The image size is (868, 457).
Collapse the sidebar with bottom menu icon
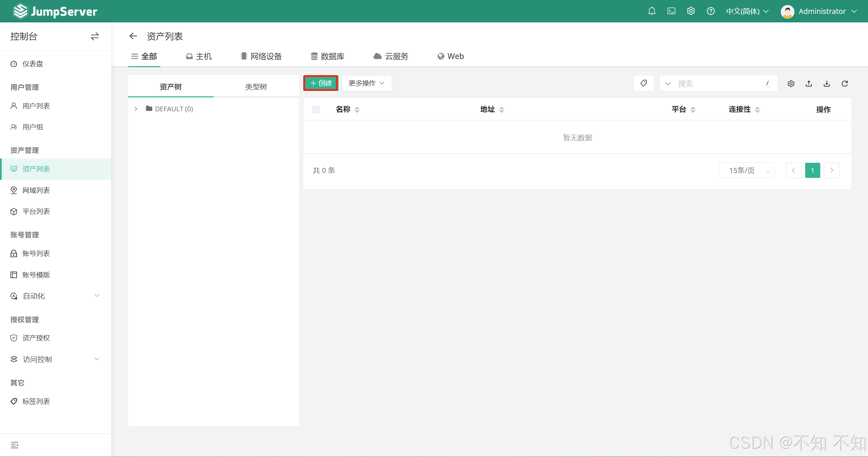[14, 445]
